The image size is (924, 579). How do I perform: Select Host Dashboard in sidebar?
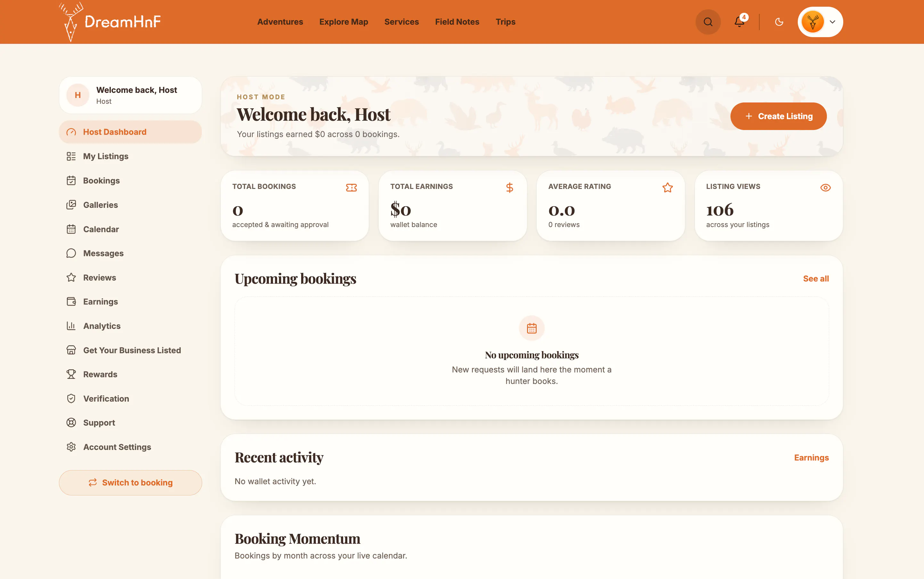130,132
